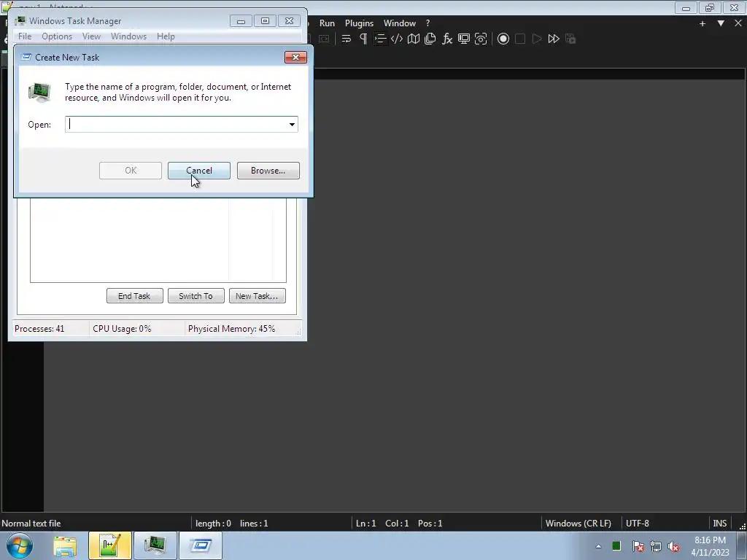Open the ? help menu in Notepad++

pos(427,23)
